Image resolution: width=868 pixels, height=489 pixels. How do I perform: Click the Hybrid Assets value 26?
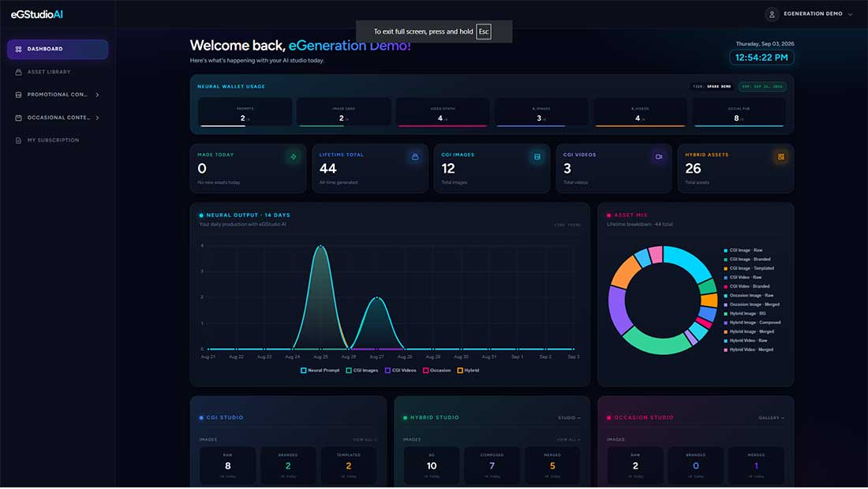tap(693, 169)
